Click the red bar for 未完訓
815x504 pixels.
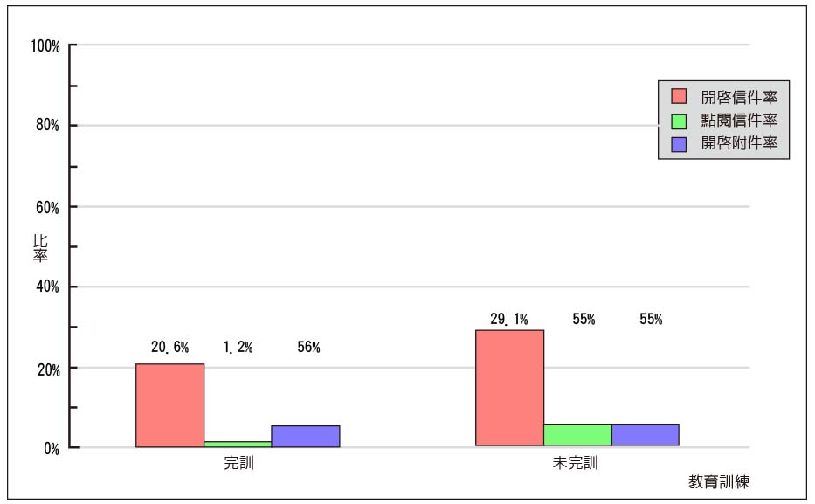tap(509, 388)
